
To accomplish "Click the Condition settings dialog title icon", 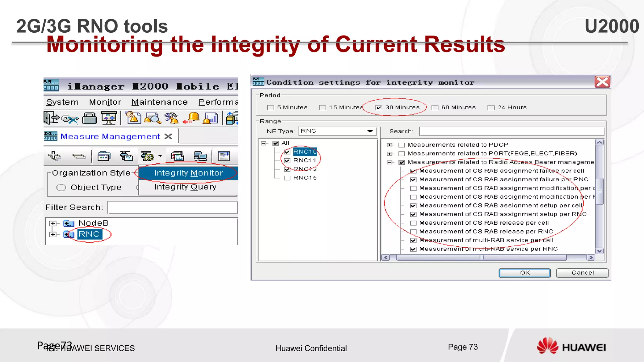I will coord(258,82).
